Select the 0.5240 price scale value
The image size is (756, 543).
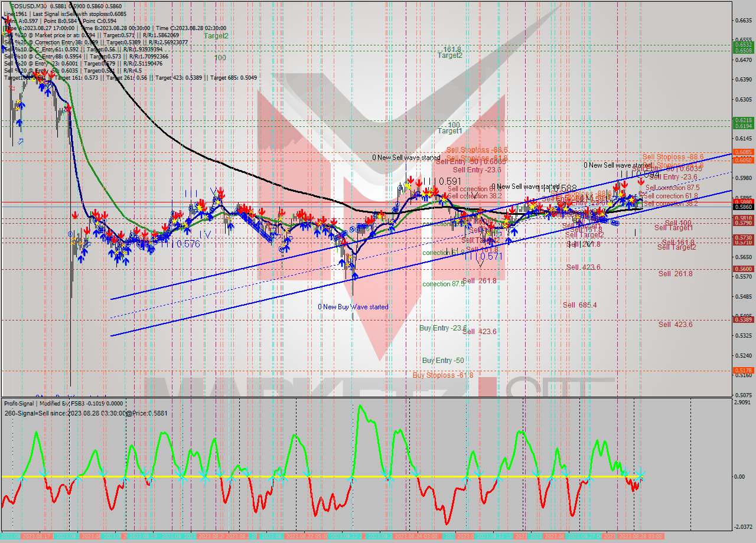tap(742, 356)
